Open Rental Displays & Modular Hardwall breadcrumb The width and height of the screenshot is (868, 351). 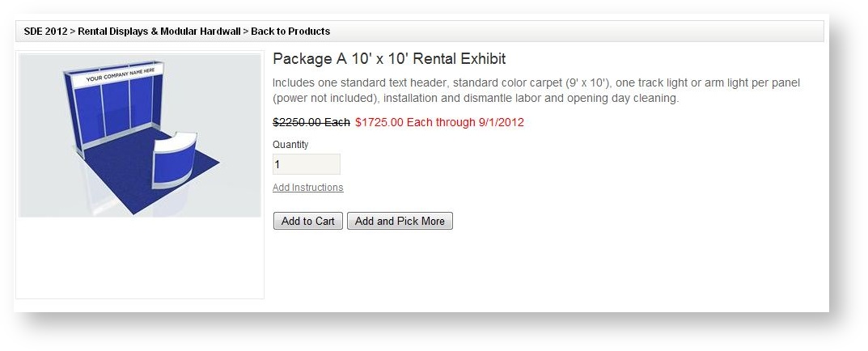pos(159,32)
